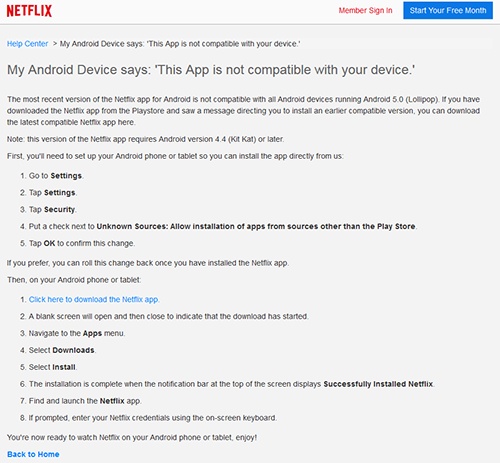
Task: Click the 'Go to Settings' step
Action: click(x=56, y=176)
